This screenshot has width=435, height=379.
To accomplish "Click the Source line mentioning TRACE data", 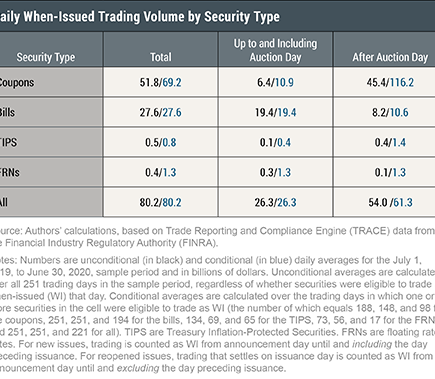I will pyautogui.click(x=217, y=237).
